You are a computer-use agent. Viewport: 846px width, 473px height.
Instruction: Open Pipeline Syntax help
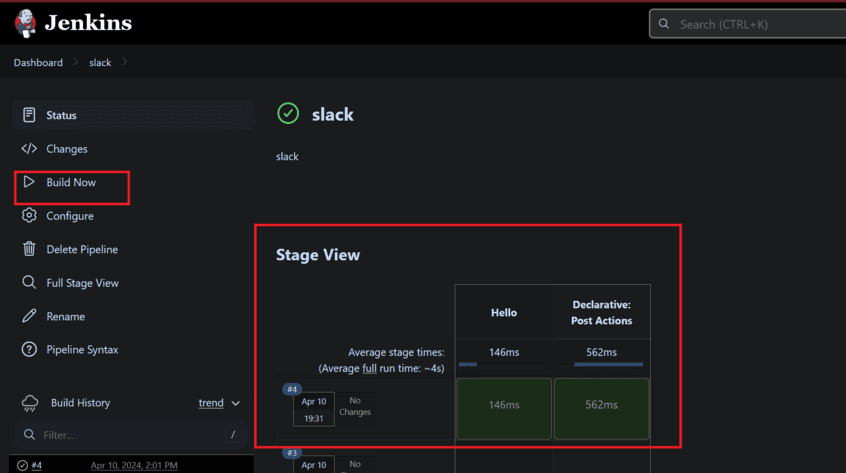82,349
